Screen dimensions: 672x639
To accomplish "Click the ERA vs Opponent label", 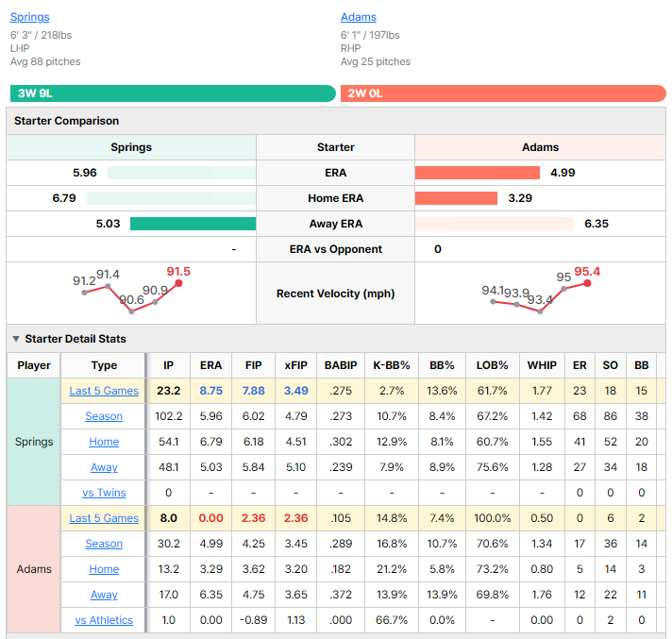I will click(x=336, y=249).
